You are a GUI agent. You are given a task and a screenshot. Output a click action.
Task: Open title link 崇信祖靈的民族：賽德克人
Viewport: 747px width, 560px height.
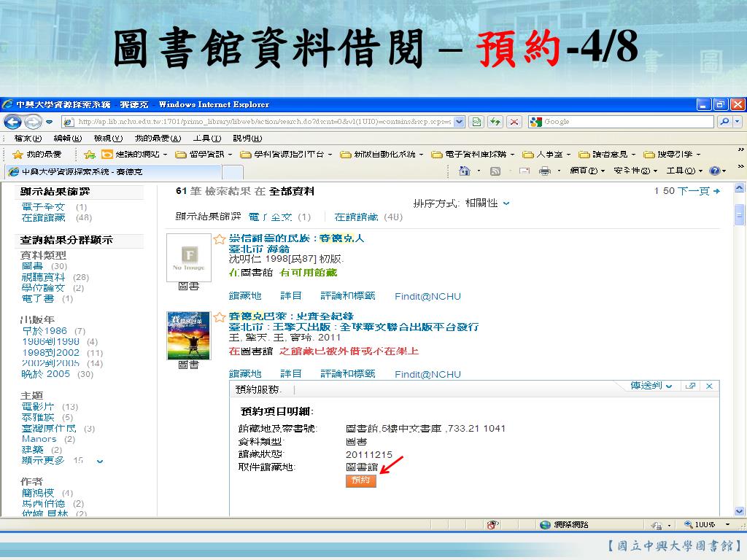(296, 238)
